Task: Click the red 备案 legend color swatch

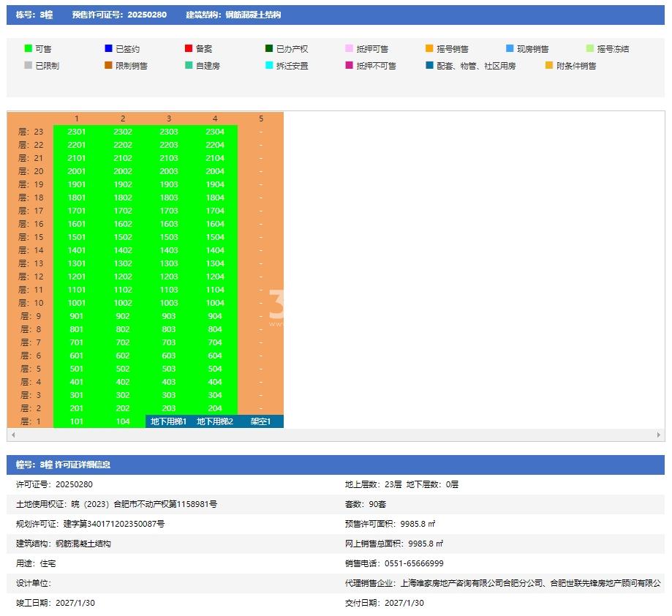Action: pos(189,48)
